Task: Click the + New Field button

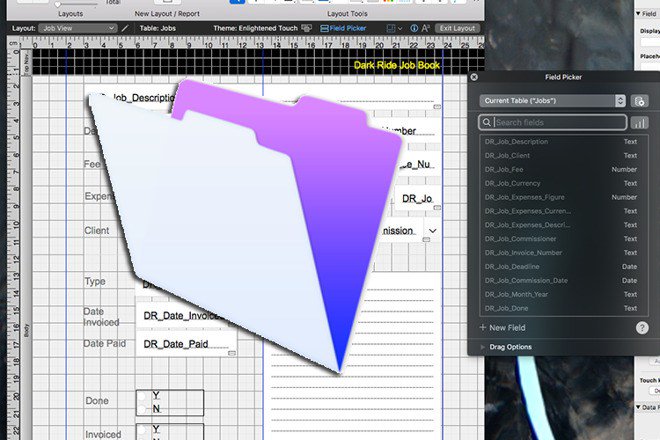Action: (502, 328)
